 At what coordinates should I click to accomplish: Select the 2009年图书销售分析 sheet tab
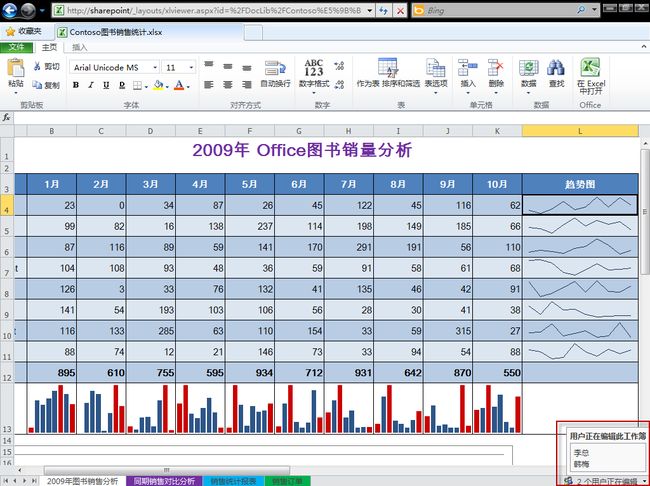tap(82, 481)
